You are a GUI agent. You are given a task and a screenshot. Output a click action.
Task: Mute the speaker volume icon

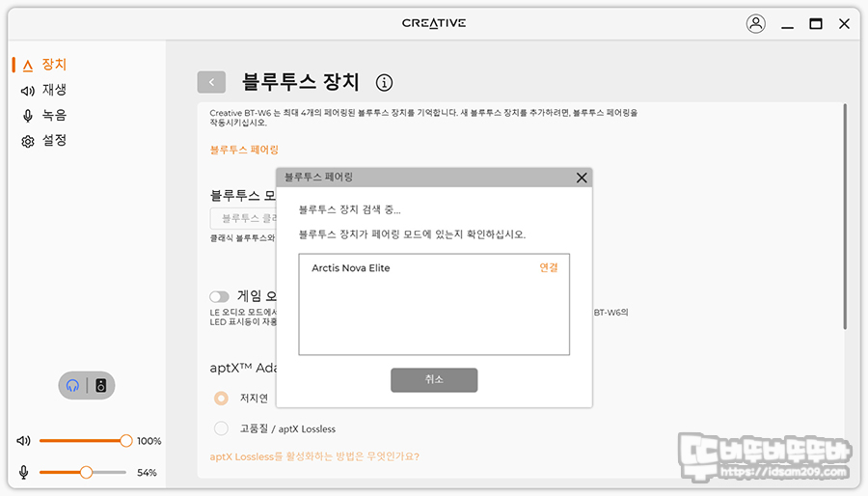[x=24, y=441]
